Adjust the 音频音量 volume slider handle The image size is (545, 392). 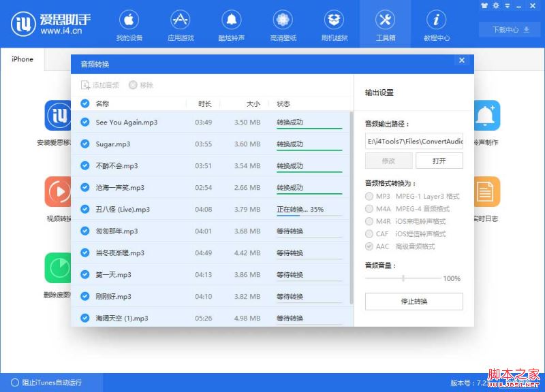pyautogui.click(x=403, y=278)
